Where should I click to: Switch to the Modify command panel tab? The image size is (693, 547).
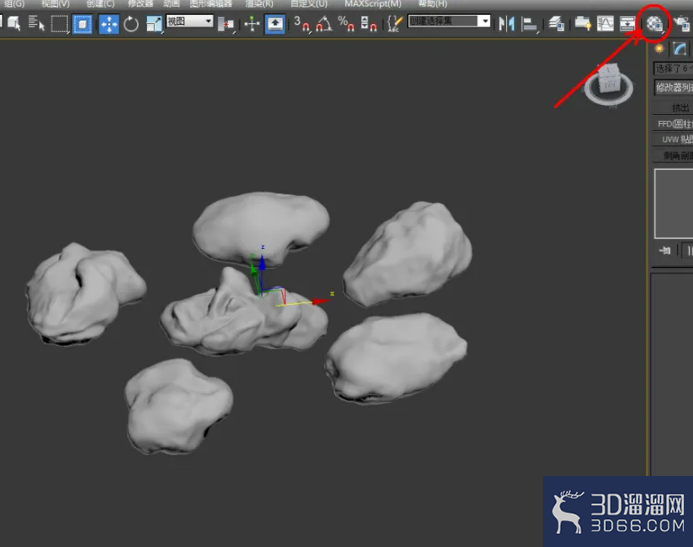(681, 49)
